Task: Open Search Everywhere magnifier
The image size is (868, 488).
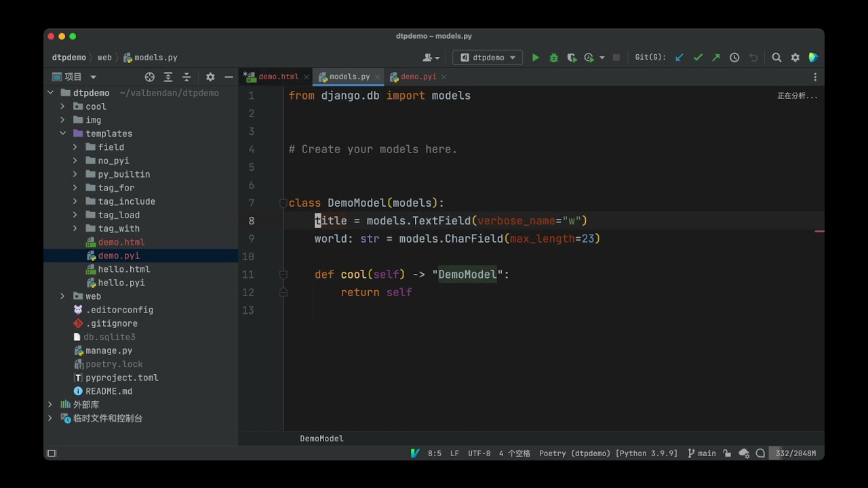Action: [777, 58]
